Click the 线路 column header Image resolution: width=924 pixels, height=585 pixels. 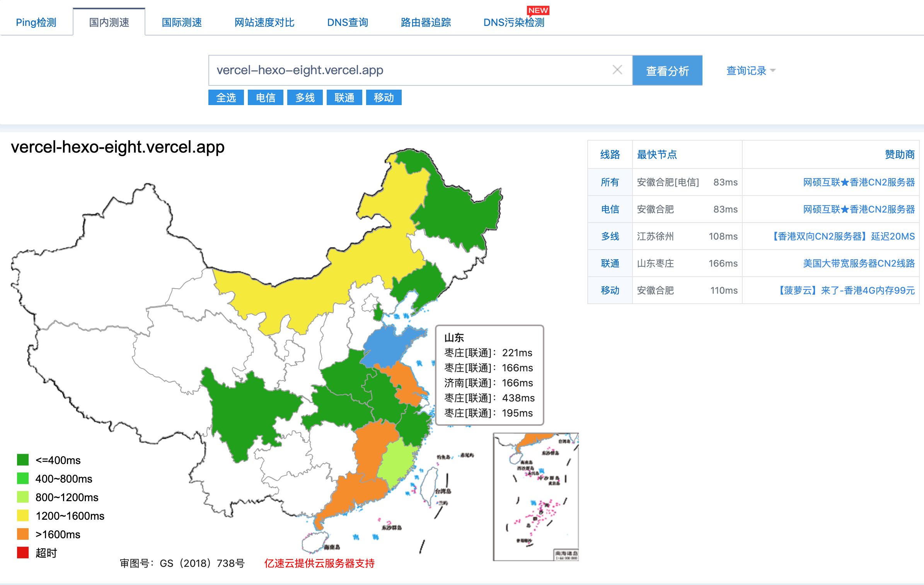coord(610,155)
